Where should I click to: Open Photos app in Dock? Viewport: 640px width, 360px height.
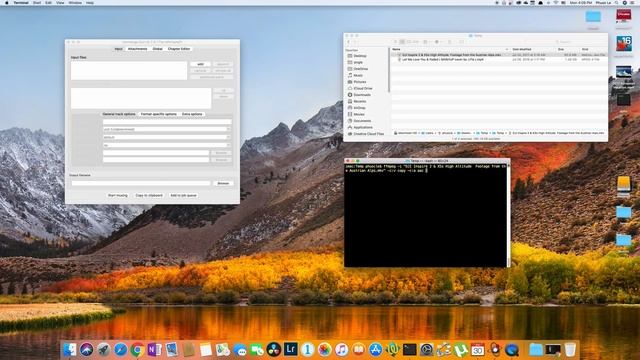(325, 350)
